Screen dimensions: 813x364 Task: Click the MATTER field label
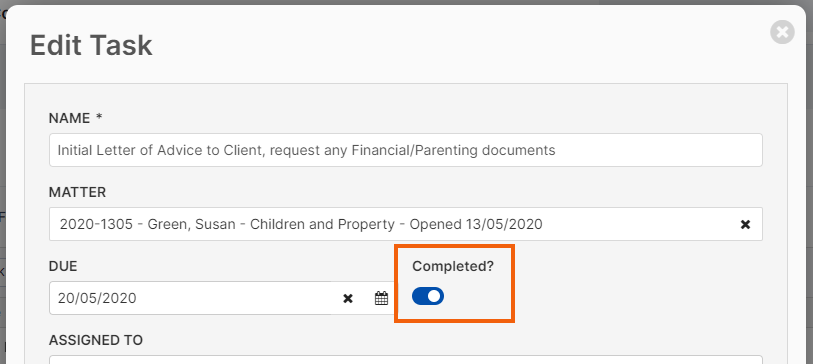(x=77, y=192)
